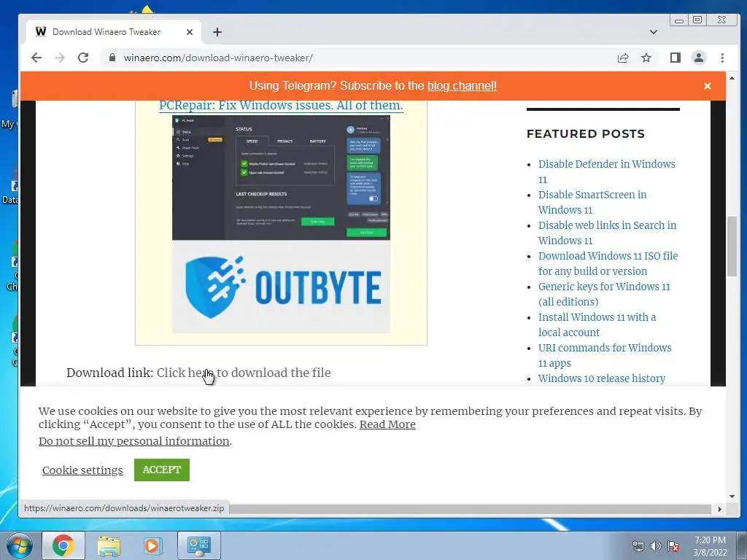Open Install Windows 11 with local account
The height and width of the screenshot is (560, 747).
pyautogui.click(x=597, y=324)
